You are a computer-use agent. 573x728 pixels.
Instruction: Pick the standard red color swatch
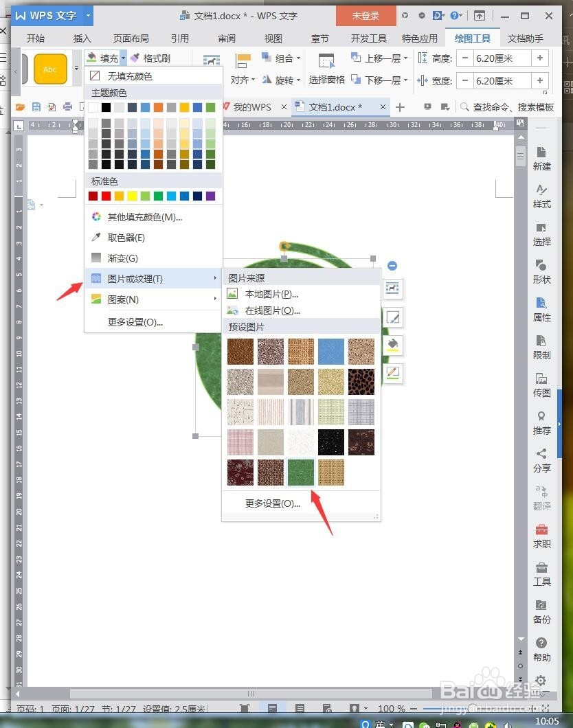[x=106, y=196]
